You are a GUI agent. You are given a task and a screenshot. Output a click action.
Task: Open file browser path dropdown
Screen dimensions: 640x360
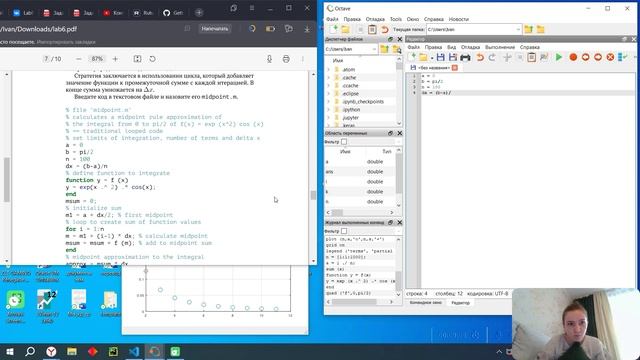tap(374, 49)
